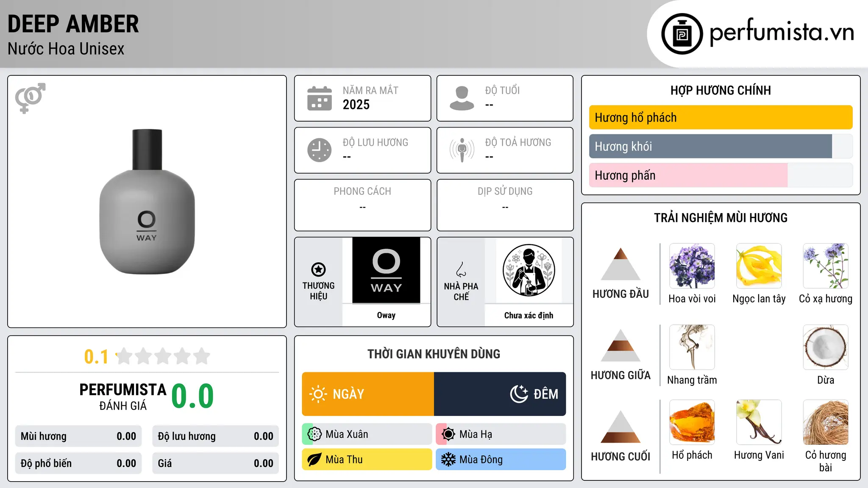
Task: Open the Cỏ xạ hương note image
Action: (826, 266)
